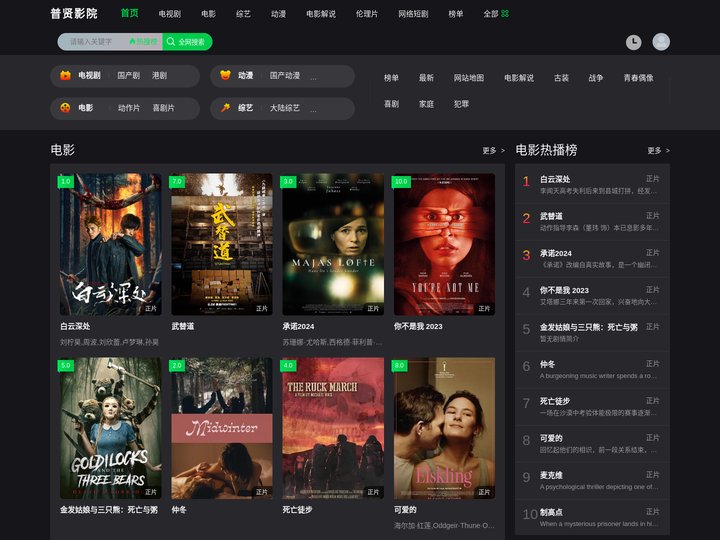Click the 喜剧 tag link
Screen dimensions: 720x540
[391, 104]
